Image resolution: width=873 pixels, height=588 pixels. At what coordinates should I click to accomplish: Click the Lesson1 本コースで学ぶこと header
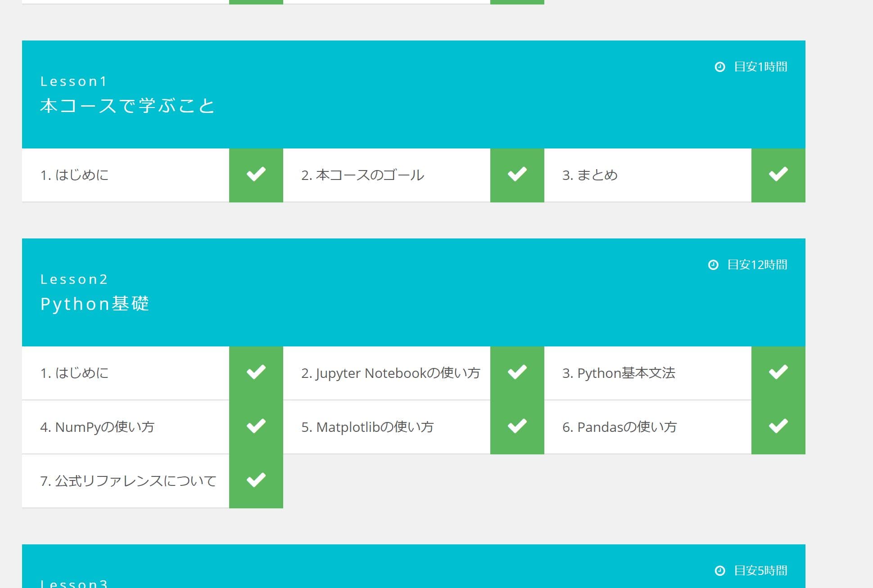[414, 94]
